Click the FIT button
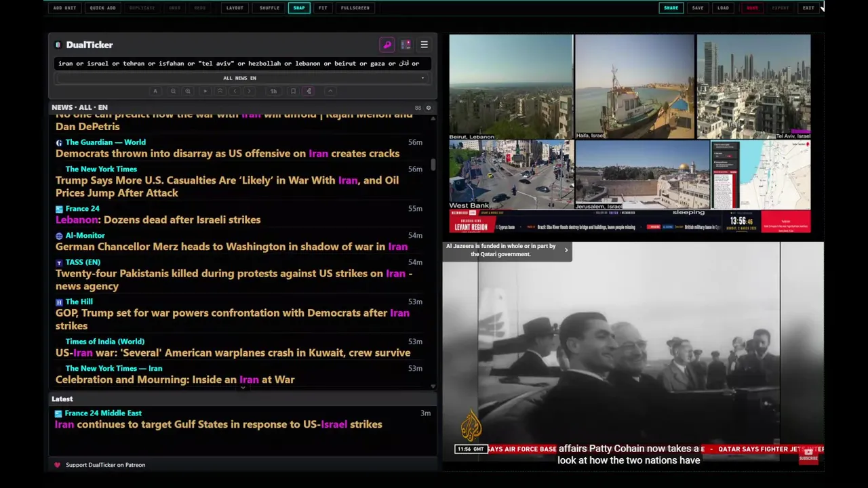Screen dimensions: 868x488 point(323,8)
